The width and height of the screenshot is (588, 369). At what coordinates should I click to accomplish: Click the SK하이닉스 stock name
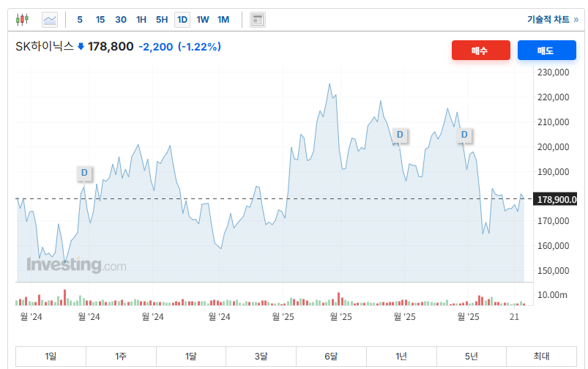pos(45,47)
